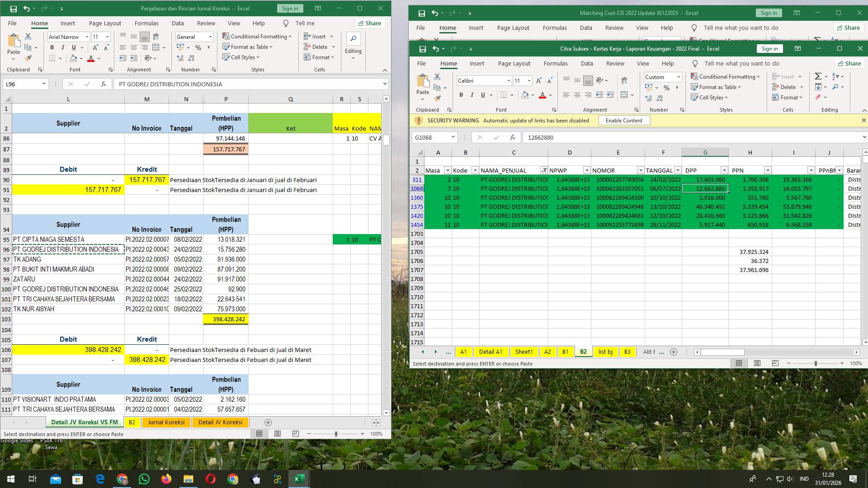Open WhatsApp from the taskbar
The height and width of the screenshot is (488, 868).
[x=144, y=479]
